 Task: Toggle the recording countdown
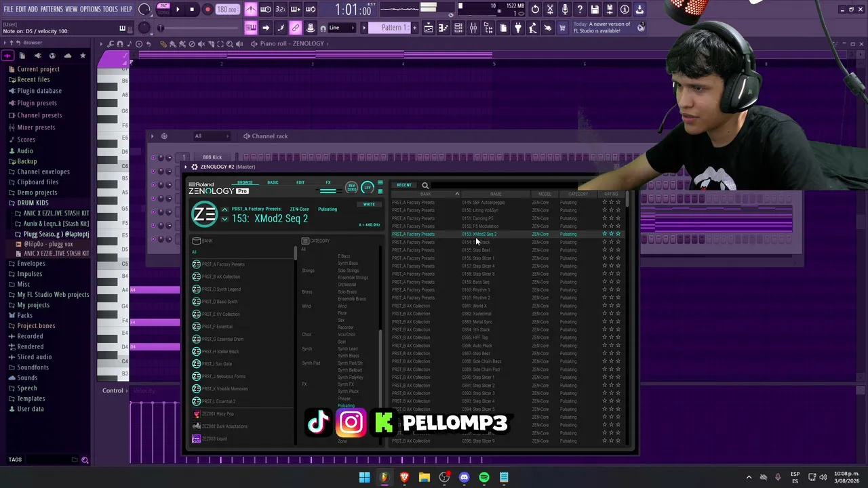click(281, 9)
